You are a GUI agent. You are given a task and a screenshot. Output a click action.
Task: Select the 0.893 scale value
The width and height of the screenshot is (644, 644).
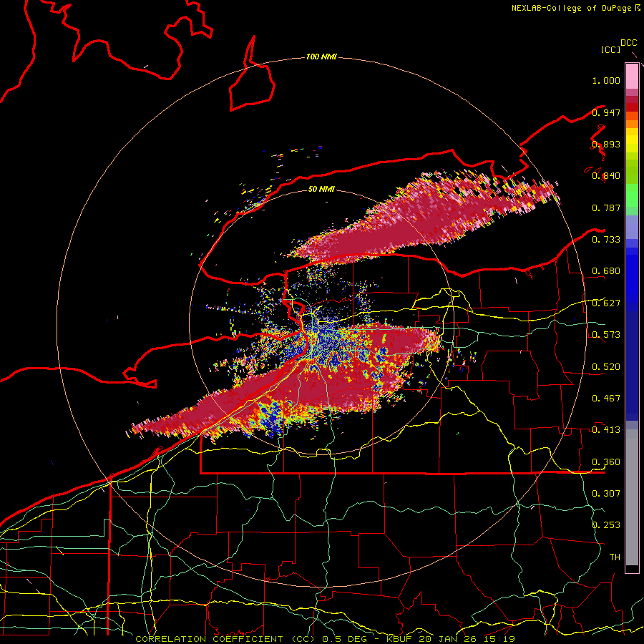pyautogui.click(x=606, y=144)
